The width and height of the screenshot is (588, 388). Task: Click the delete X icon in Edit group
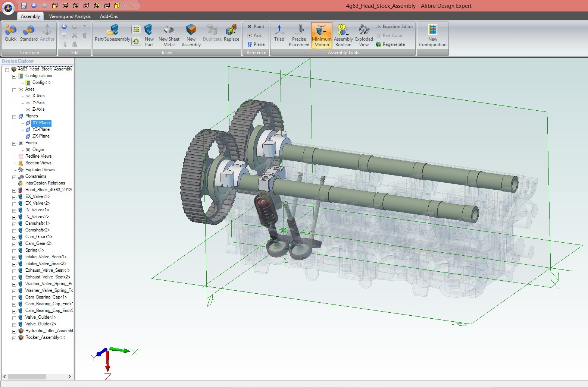coord(75,35)
